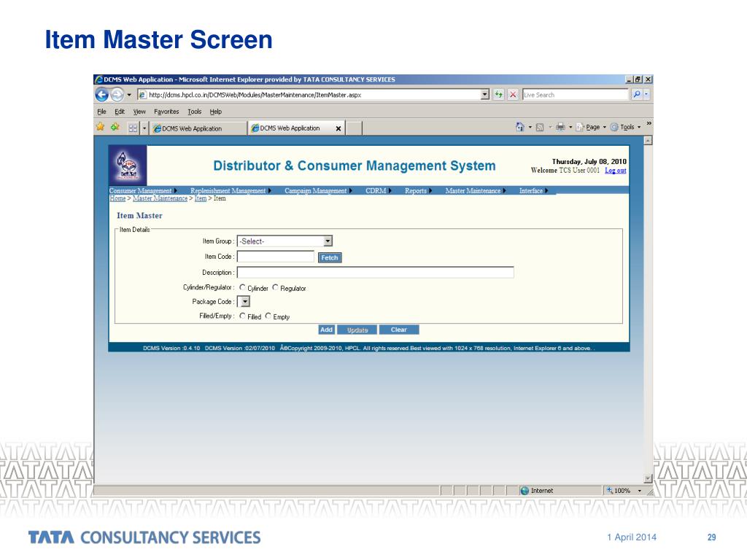
Task: Expand the Home button dropdown arrow
Action: [x=530, y=127]
